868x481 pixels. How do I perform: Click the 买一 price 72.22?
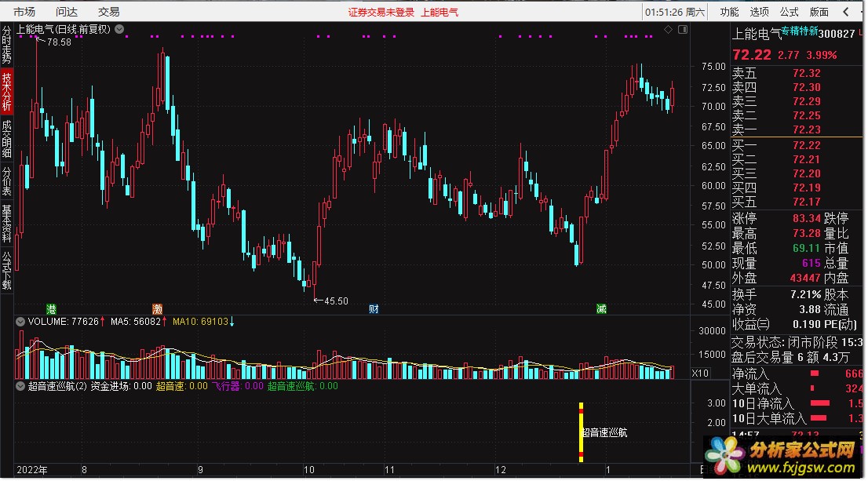tap(807, 145)
